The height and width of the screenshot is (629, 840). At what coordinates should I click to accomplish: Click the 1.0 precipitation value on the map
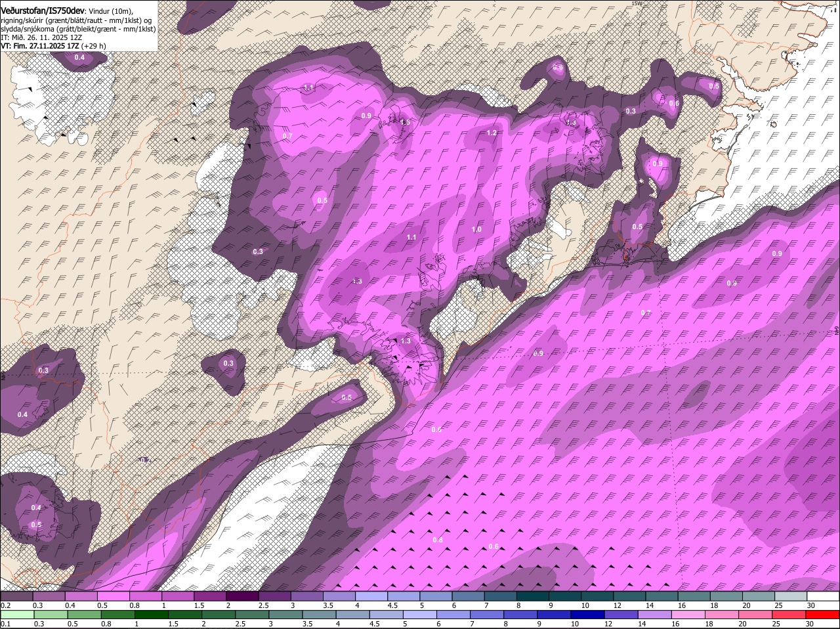[x=476, y=229]
